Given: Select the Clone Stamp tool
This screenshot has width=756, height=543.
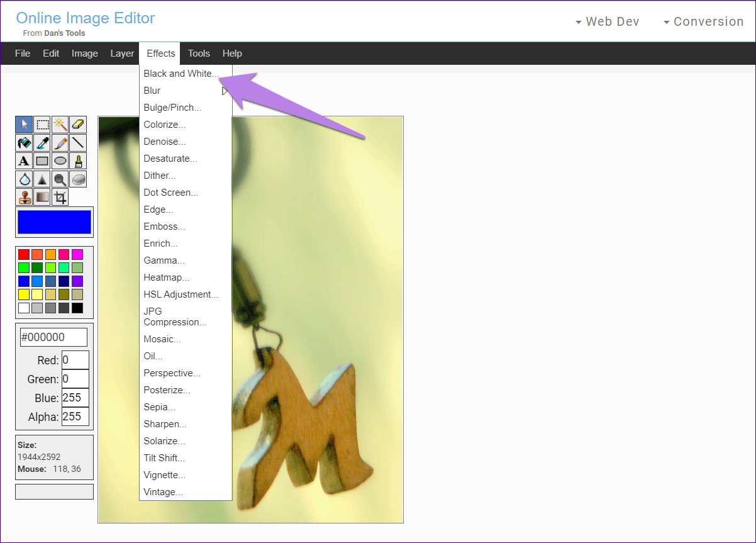Looking at the screenshot, I should coord(24,198).
